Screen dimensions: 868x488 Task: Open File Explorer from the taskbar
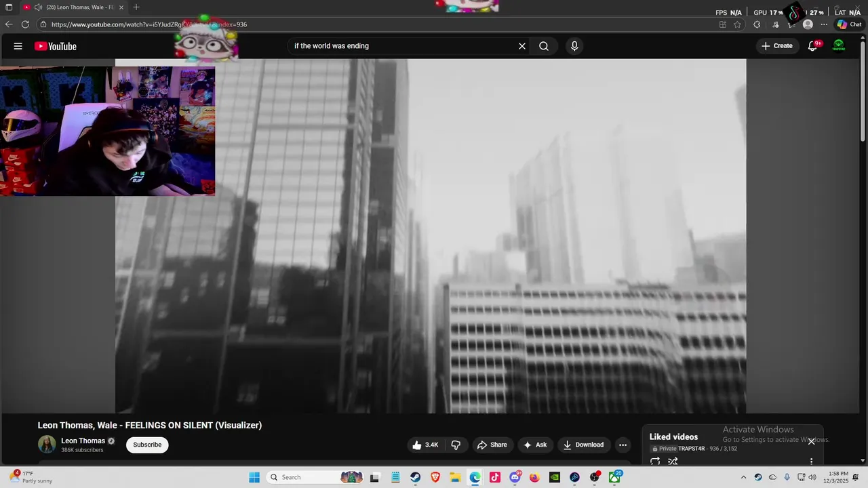point(455,477)
